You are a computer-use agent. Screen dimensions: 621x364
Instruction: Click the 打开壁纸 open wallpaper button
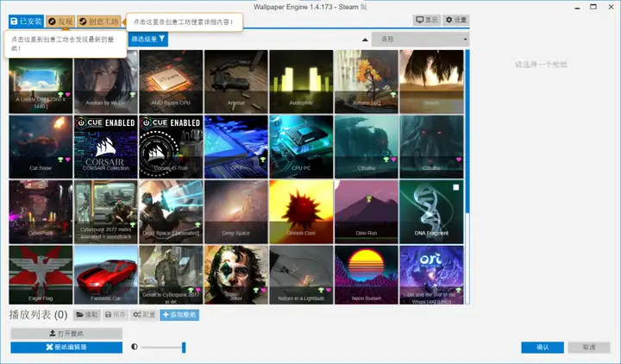(66, 334)
